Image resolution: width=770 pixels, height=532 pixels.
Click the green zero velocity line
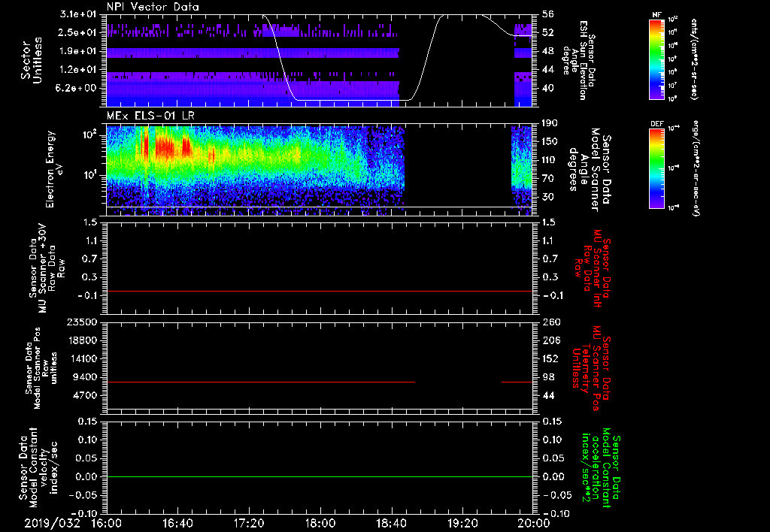click(319, 476)
